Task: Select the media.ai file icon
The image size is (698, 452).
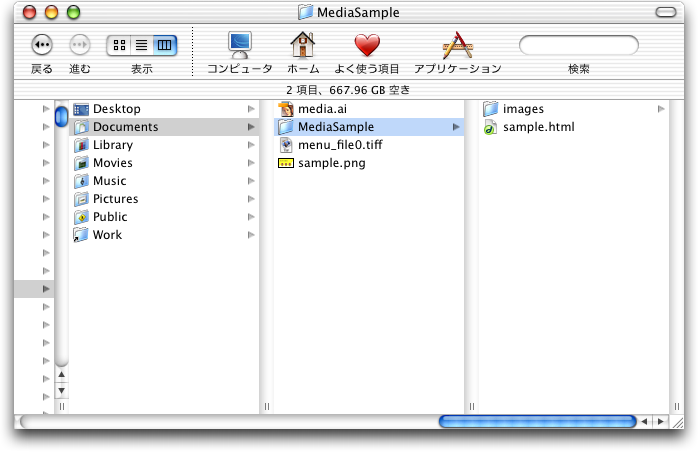Action: [x=286, y=109]
